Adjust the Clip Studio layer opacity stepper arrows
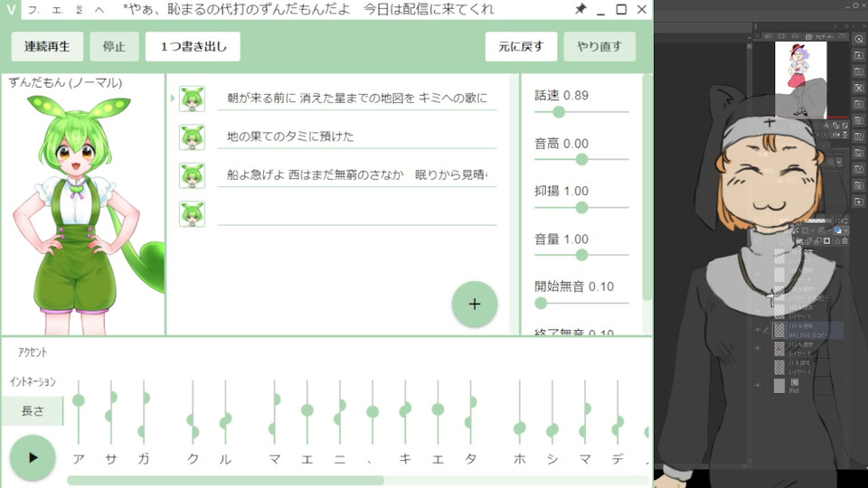The width and height of the screenshot is (868, 488). click(846, 221)
